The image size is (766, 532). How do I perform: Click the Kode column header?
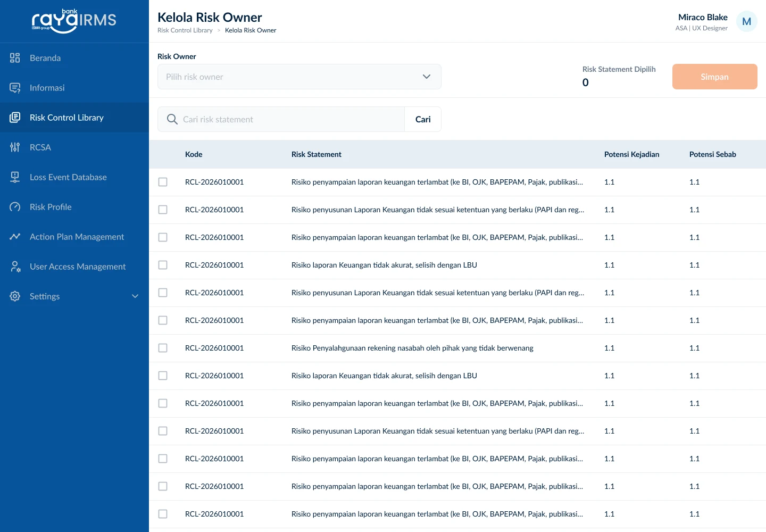(194, 154)
